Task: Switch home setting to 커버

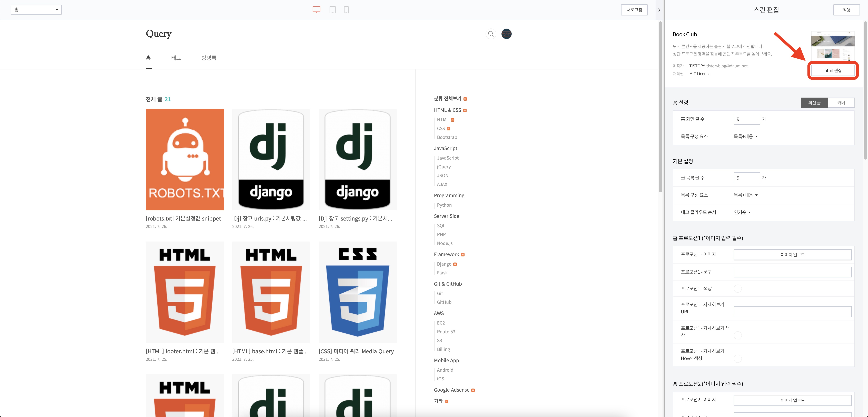Action: [x=841, y=103]
